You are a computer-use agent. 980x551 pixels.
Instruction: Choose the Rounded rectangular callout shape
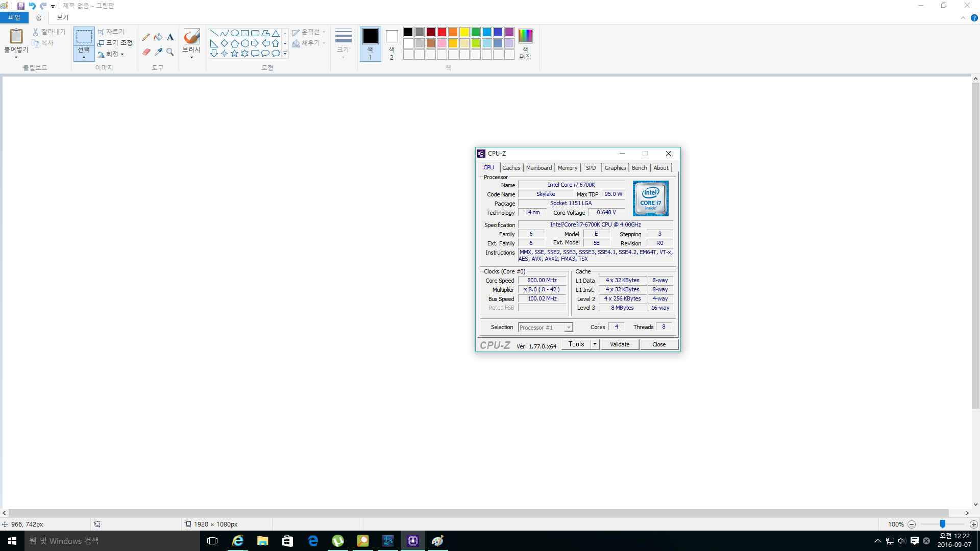[x=255, y=54]
